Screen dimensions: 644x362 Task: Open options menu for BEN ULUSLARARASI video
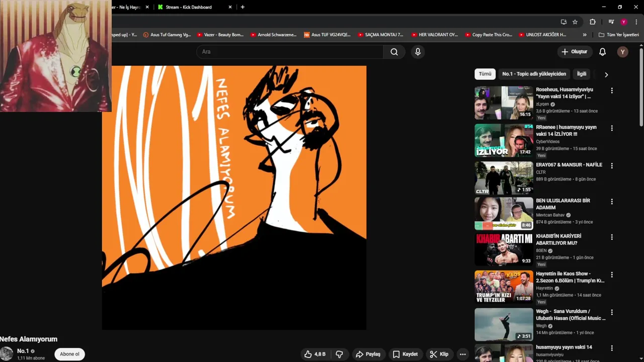612,202
